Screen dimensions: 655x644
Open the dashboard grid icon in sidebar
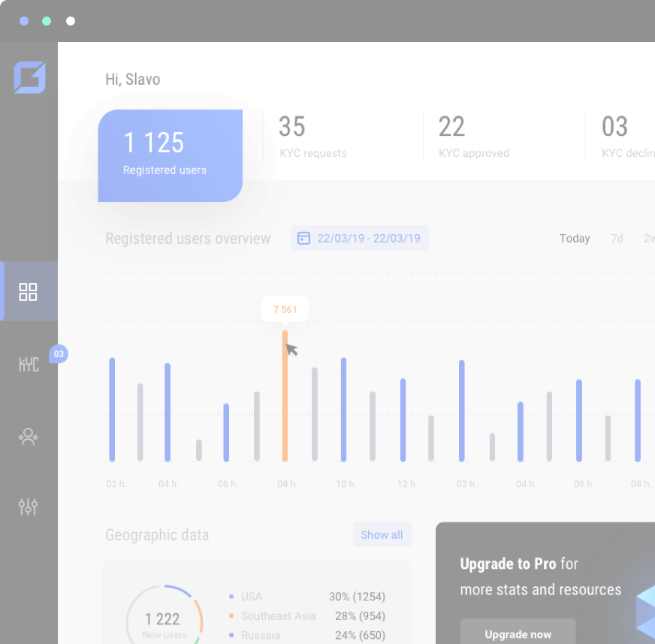[x=29, y=292]
